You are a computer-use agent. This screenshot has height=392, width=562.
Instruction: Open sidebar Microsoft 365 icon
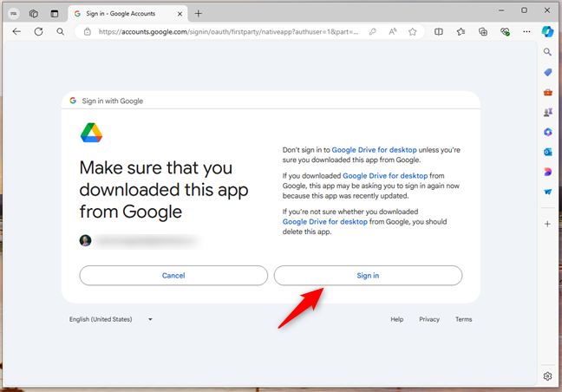(x=547, y=132)
